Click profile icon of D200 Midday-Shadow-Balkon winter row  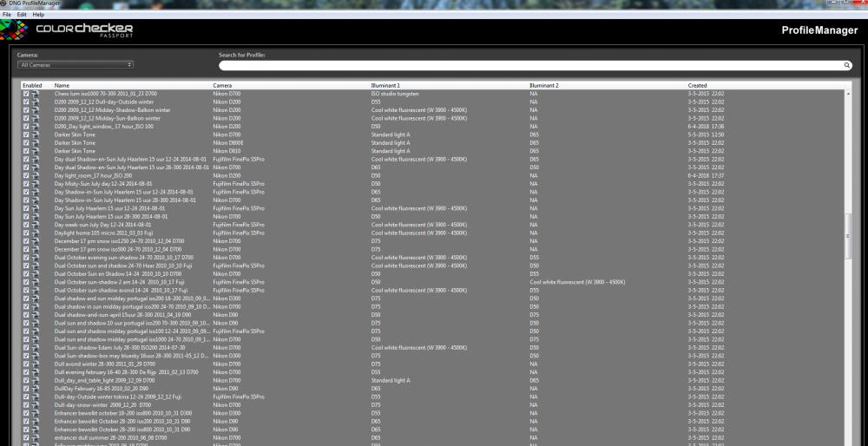point(36,110)
